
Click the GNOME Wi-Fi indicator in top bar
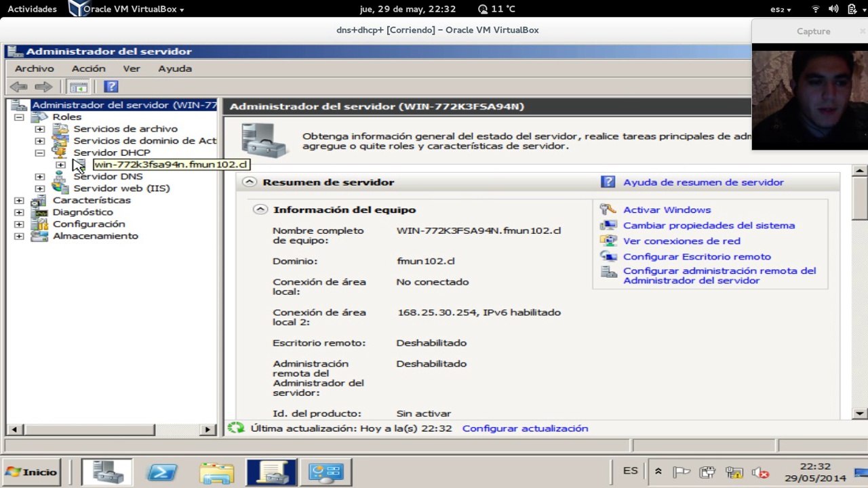pos(816,9)
